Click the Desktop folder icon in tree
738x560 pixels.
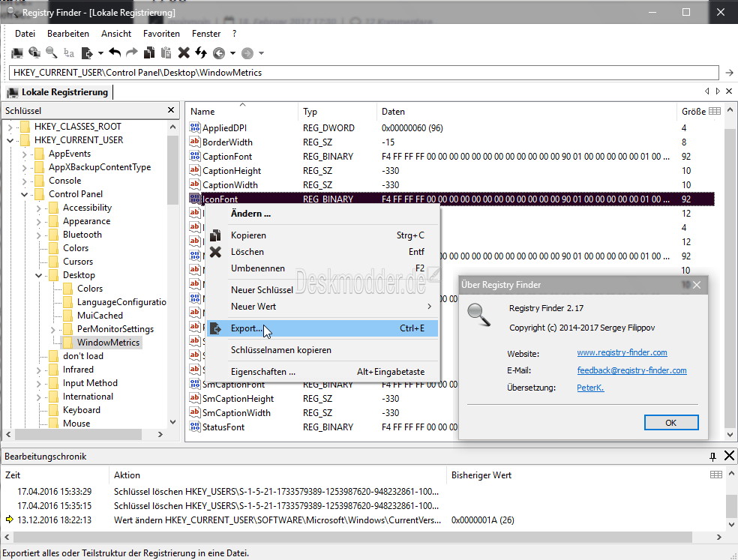[x=54, y=275]
